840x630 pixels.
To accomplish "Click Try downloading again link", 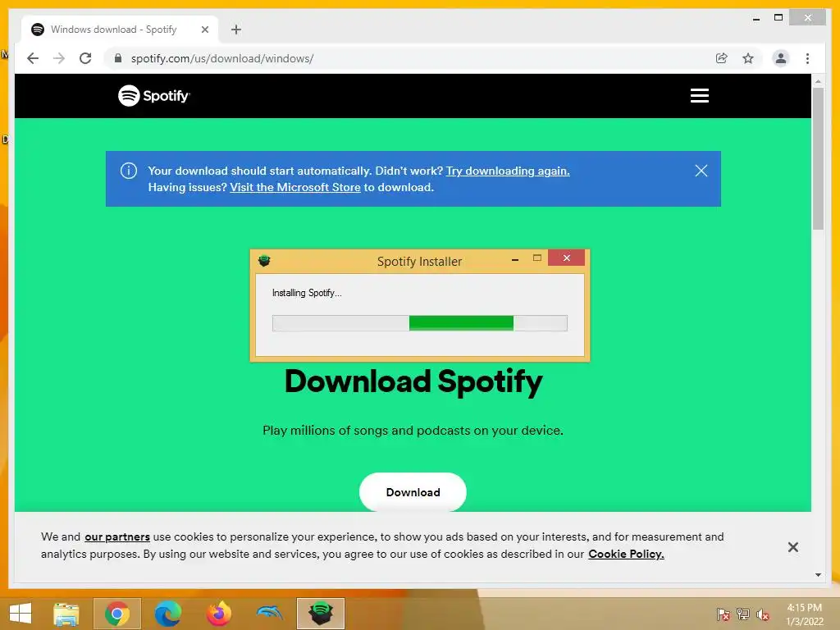I will [507, 171].
